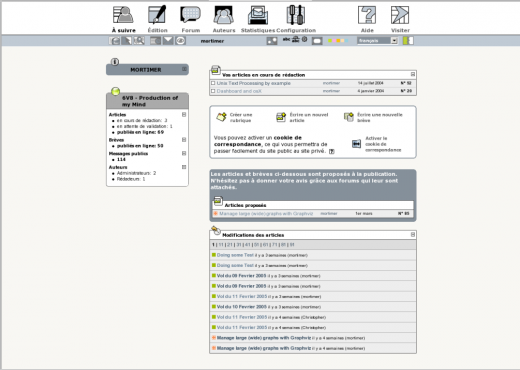The height and width of the screenshot is (370, 520).
Task: Switch simplified or complete interface icon
Action: click(x=272, y=41)
